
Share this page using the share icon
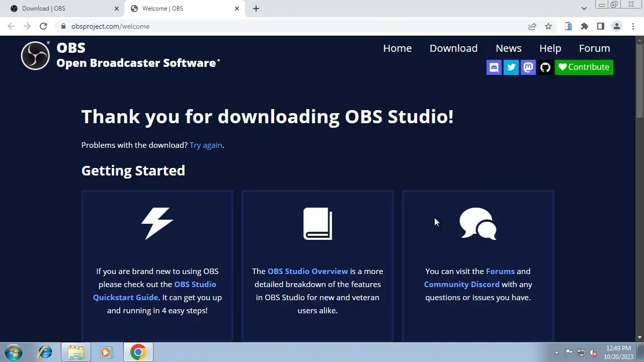click(532, 26)
